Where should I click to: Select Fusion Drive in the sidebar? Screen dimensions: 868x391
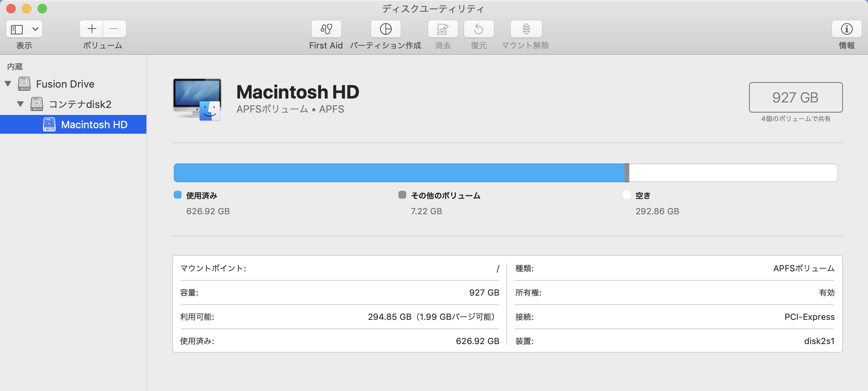pos(73,84)
